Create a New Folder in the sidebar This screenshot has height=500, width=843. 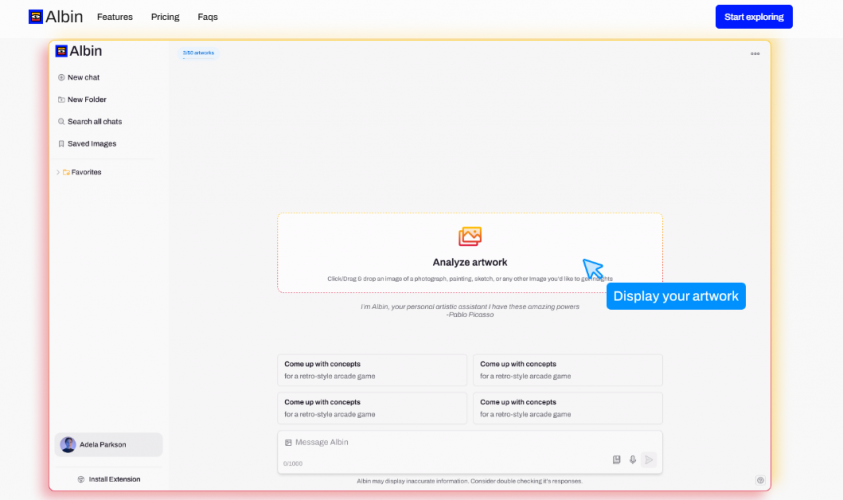tap(82, 99)
